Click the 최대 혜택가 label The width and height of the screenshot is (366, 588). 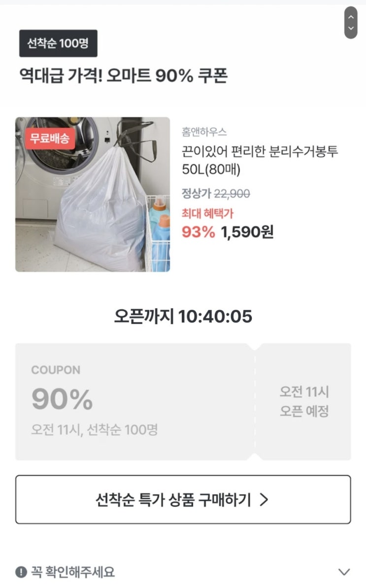click(207, 213)
